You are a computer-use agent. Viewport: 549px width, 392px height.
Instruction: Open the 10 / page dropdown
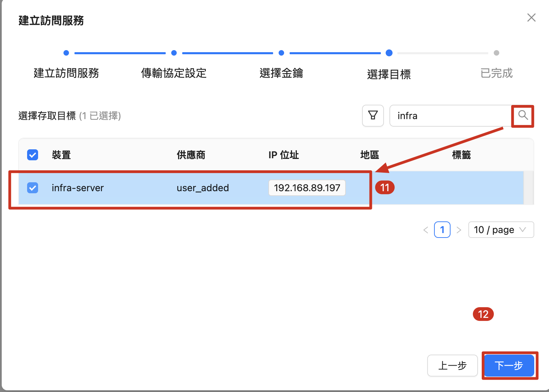click(x=501, y=230)
